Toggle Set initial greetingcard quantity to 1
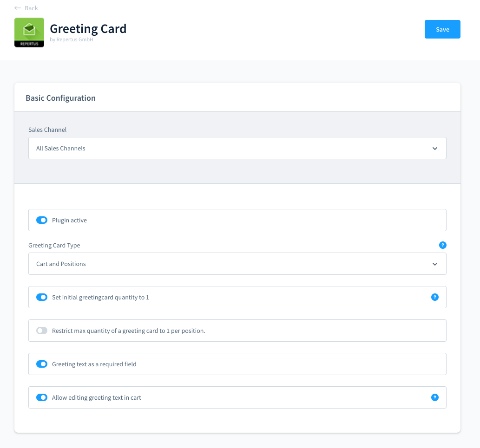The width and height of the screenshot is (480, 448). pos(42,297)
